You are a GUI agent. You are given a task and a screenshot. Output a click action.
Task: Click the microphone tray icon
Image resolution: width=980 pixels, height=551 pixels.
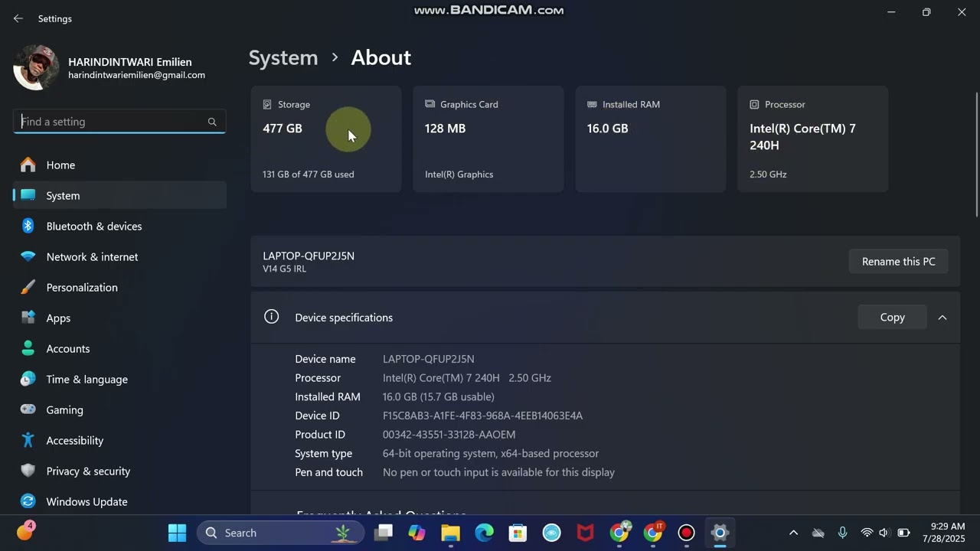(842, 533)
